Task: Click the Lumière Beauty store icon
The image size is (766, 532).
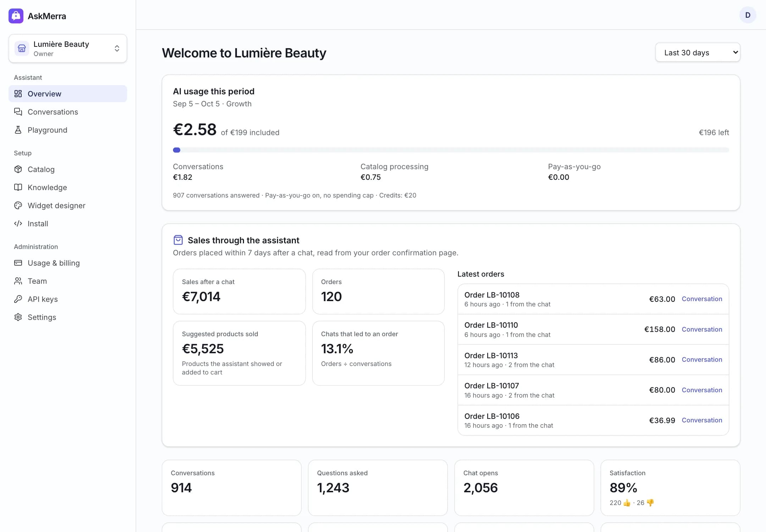Action: pyautogui.click(x=22, y=48)
